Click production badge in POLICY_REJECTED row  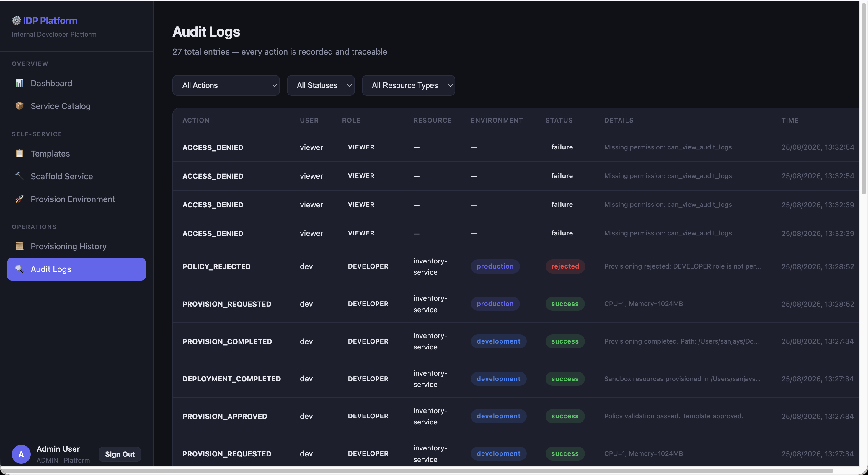[495, 266]
